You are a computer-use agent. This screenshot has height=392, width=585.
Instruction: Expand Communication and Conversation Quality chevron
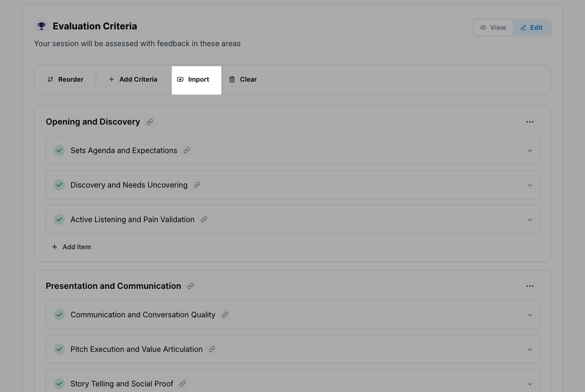point(530,315)
